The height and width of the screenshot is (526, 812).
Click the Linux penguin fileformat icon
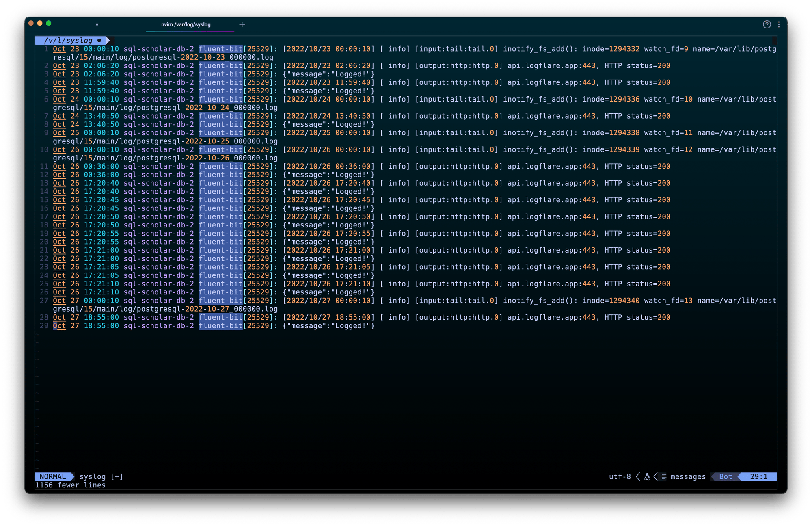point(647,477)
